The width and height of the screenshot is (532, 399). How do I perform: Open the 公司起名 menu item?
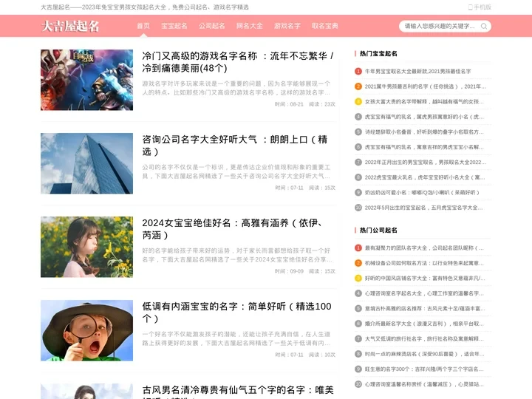pyautogui.click(x=212, y=26)
